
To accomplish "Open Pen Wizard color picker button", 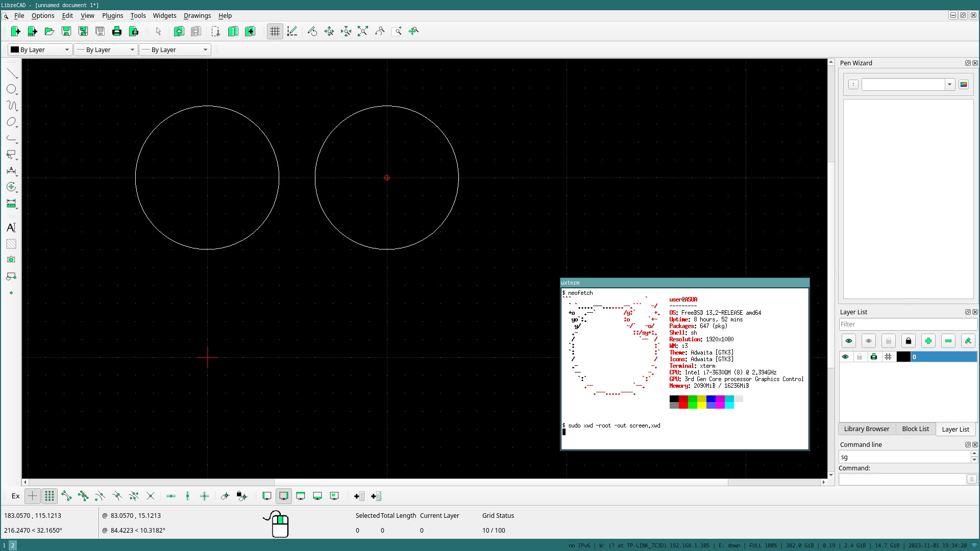I will (x=964, y=85).
